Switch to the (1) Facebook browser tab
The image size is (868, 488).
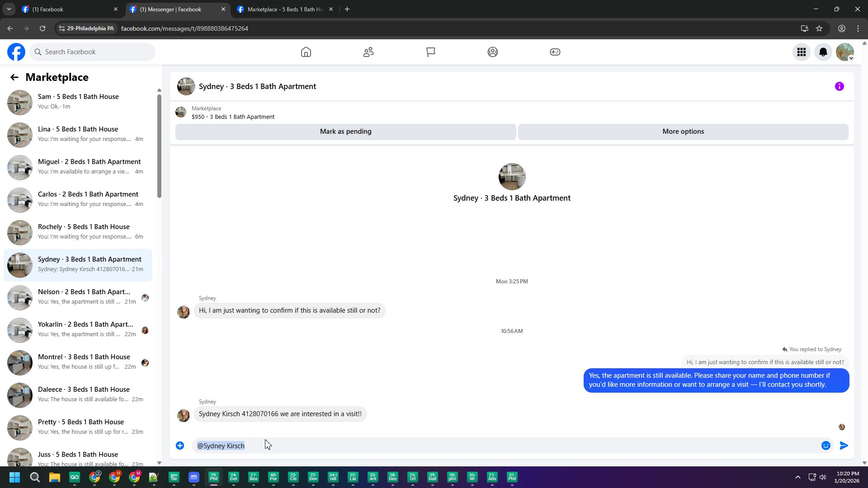(70, 9)
